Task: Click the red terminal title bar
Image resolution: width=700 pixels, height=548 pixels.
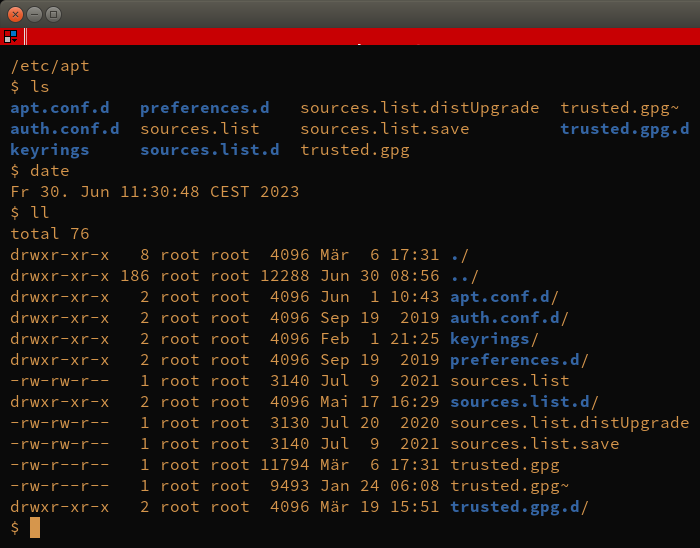Action: tap(362, 36)
